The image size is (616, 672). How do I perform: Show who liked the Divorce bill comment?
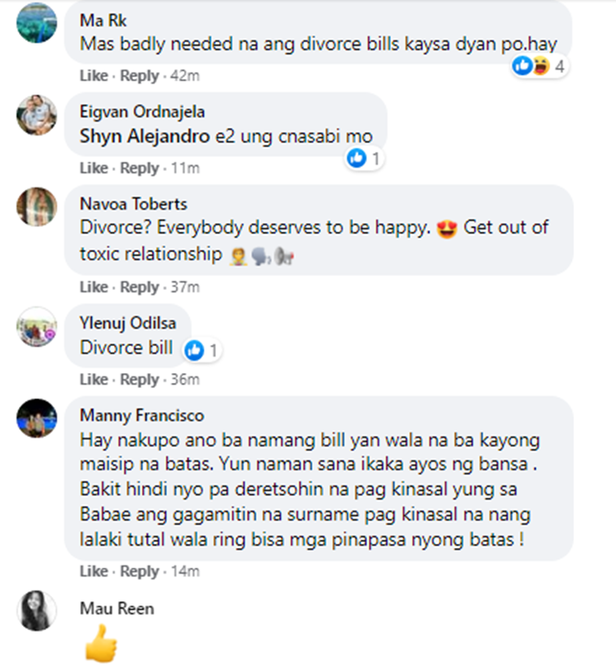pyautogui.click(x=202, y=351)
